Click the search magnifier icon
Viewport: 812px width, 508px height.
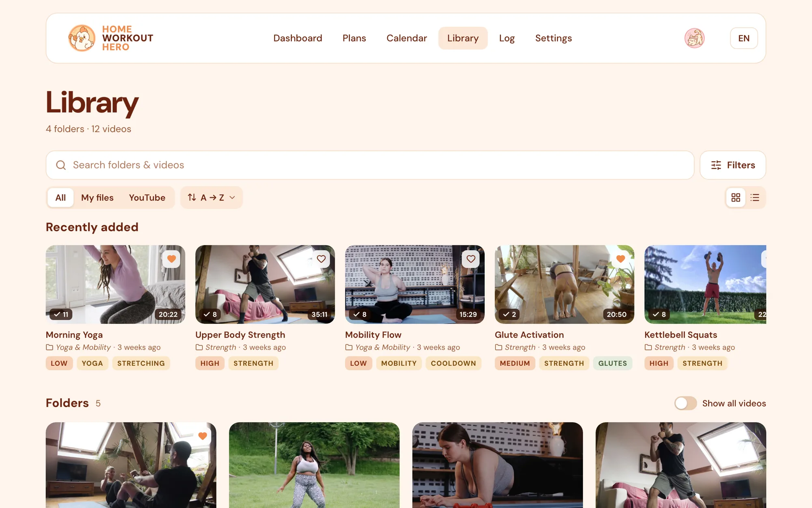click(x=61, y=165)
